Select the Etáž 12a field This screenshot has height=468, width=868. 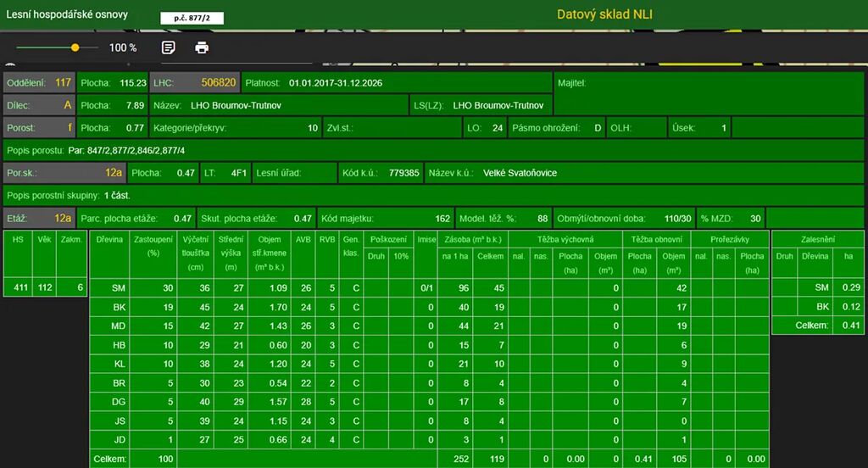39,218
